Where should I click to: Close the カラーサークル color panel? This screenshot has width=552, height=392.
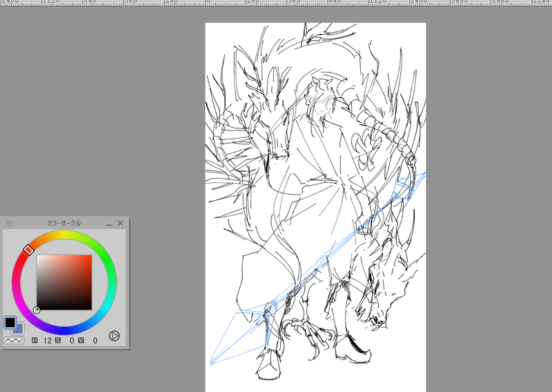(120, 223)
